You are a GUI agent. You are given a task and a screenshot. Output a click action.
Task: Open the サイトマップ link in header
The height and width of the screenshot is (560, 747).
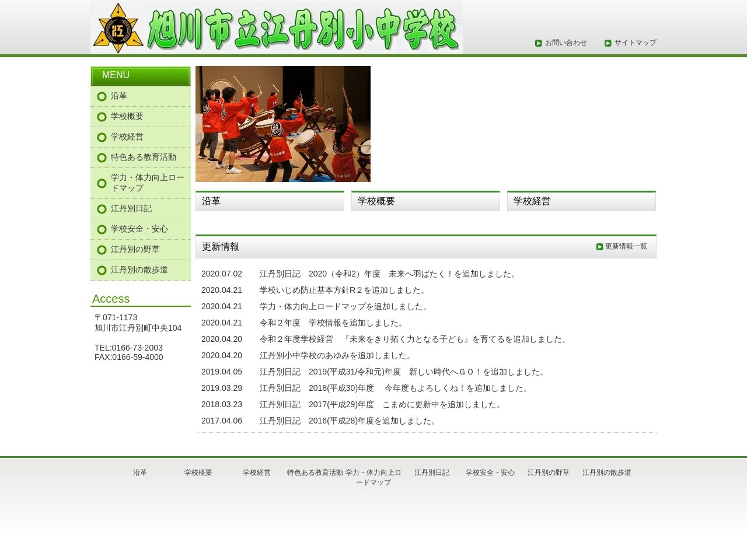(635, 43)
